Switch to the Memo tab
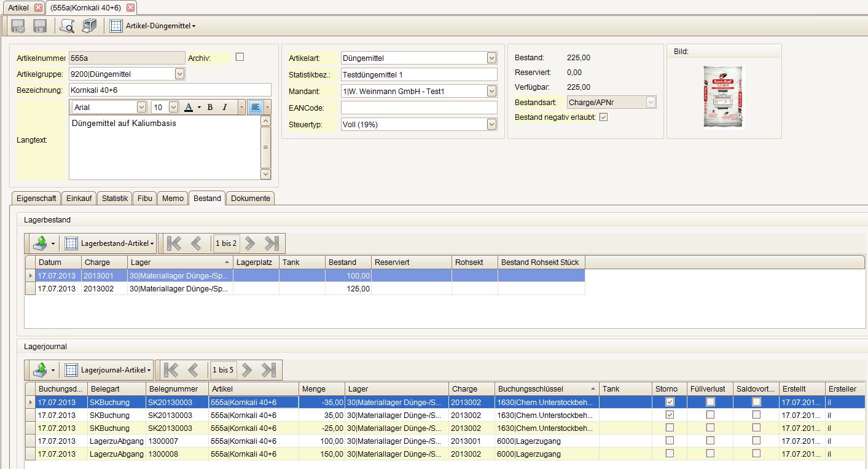Viewport: 868px width, 469px height. [x=173, y=198]
